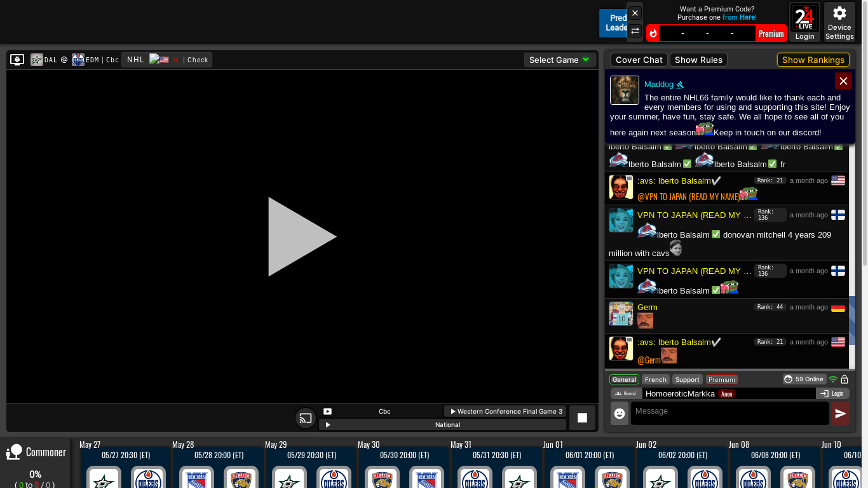868x488 pixels.
Task: Click the German flag on Germ's message
Action: [x=838, y=308]
